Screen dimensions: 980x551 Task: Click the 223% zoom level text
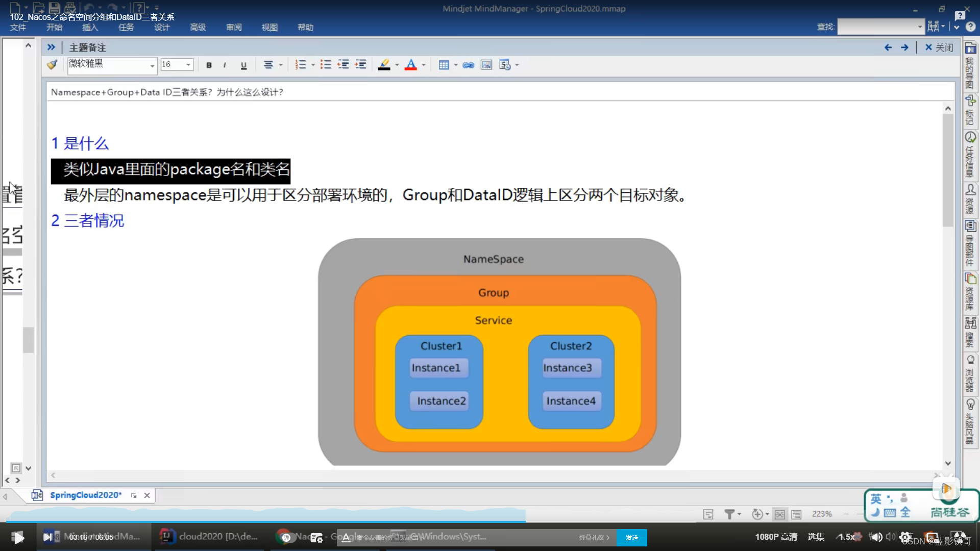[822, 514]
